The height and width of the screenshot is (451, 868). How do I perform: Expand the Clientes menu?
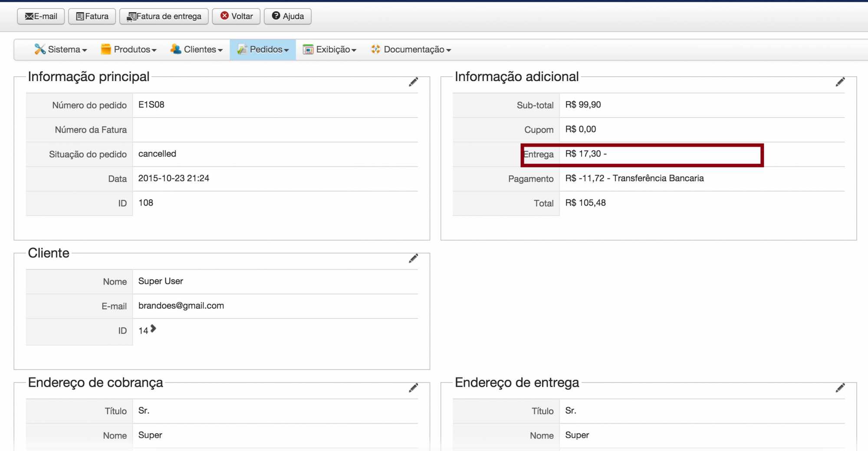pyautogui.click(x=197, y=50)
